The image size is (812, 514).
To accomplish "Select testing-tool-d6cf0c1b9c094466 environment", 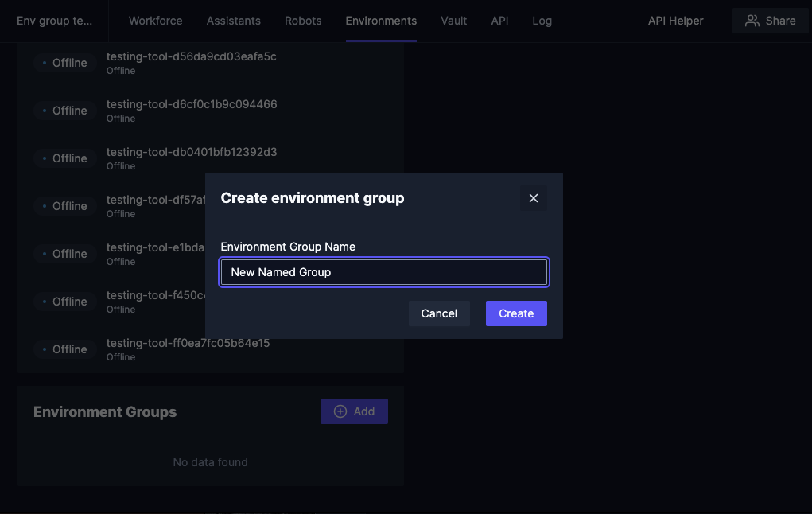I will [192, 104].
